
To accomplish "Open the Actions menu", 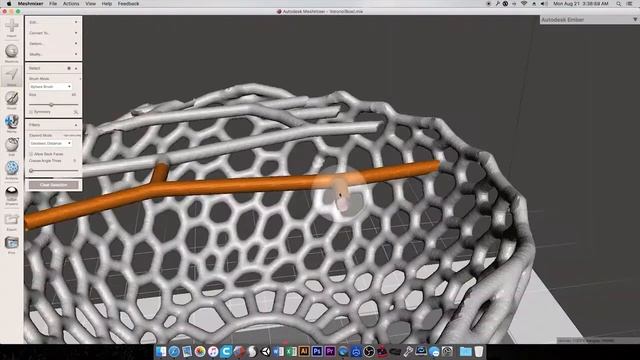I will [71, 4].
